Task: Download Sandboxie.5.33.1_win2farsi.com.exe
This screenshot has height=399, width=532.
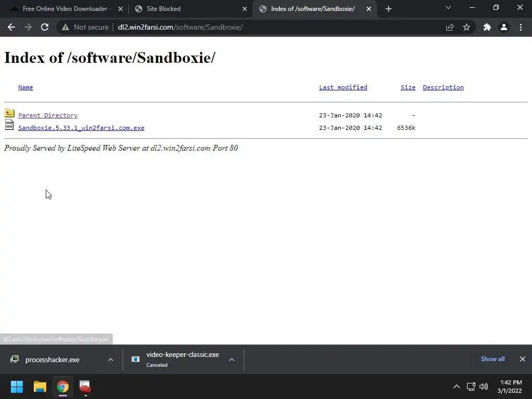Action: (82, 128)
